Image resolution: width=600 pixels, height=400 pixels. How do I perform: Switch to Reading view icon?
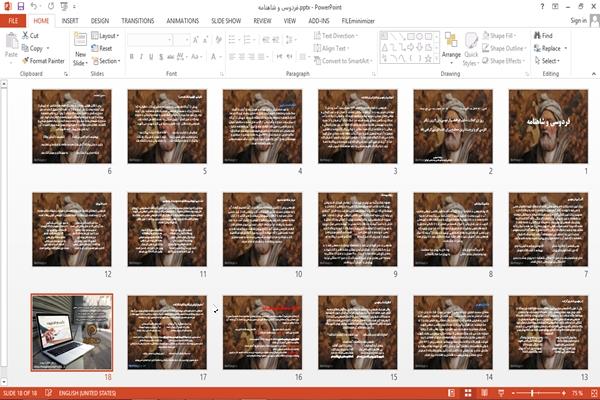(484, 393)
